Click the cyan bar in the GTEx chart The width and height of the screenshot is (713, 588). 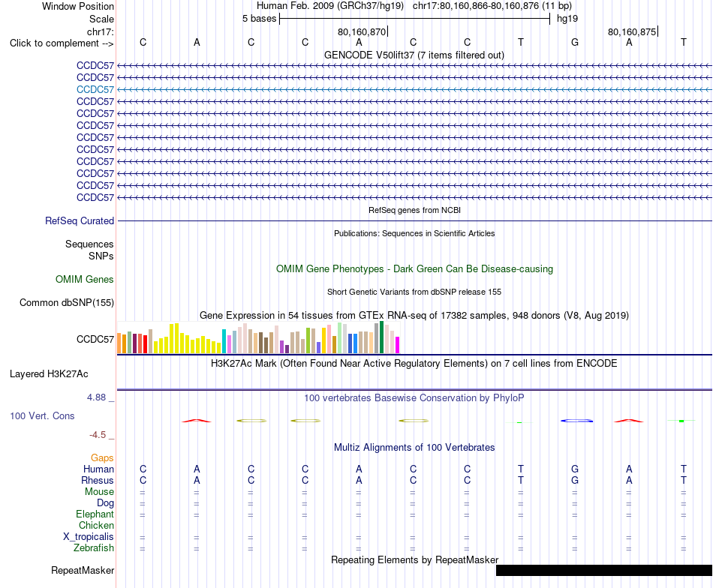click(x=224, y=341)
